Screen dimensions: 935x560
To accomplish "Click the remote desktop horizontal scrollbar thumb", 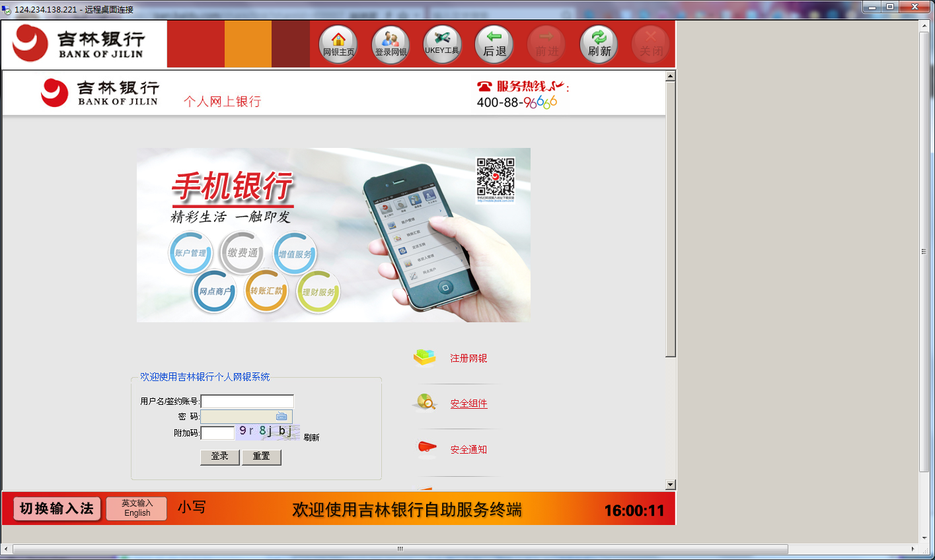I will [x=400, y=549].
